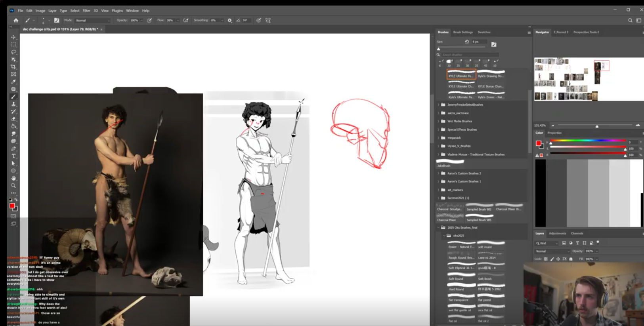The image size is (644, 326).
Task: Click the foreground color swatch in toolbar
Action: [x=12, y=206]
